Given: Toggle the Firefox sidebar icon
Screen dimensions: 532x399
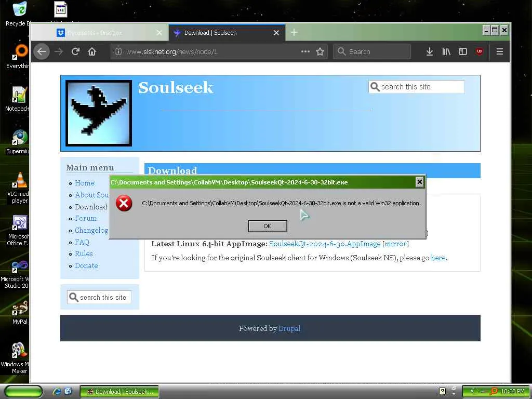Looking at the screenshot, I should (463, 51).
